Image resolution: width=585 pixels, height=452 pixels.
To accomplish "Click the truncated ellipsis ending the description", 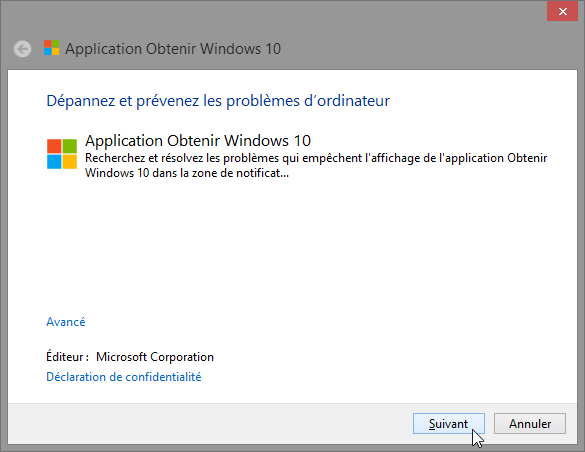I will pyautogui.click(x=284, y=173).
